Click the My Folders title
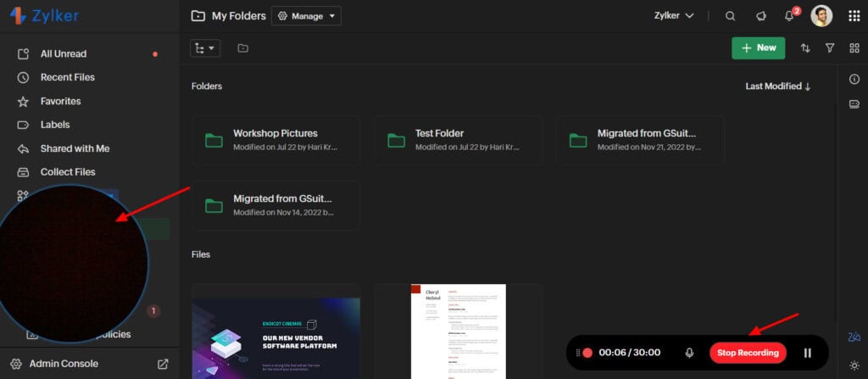Screen dimensions: 868x379 238,16
